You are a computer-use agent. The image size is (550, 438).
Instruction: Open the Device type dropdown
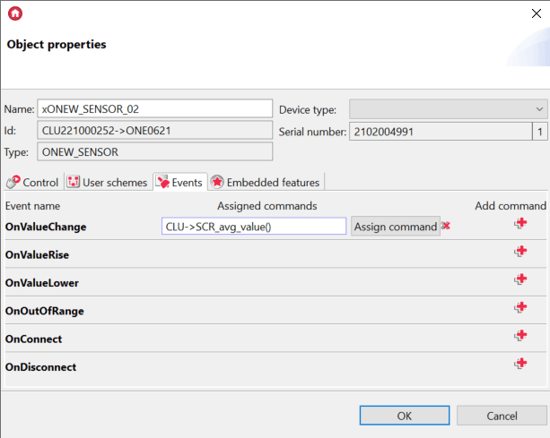click(448, 109)
